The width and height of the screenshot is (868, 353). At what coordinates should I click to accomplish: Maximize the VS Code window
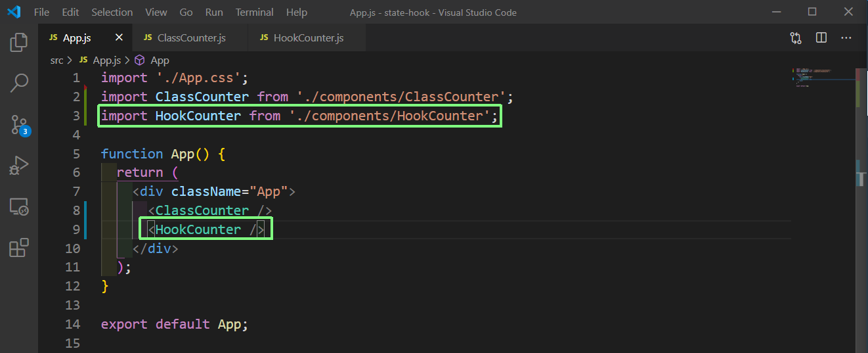(x=812, y=12)
